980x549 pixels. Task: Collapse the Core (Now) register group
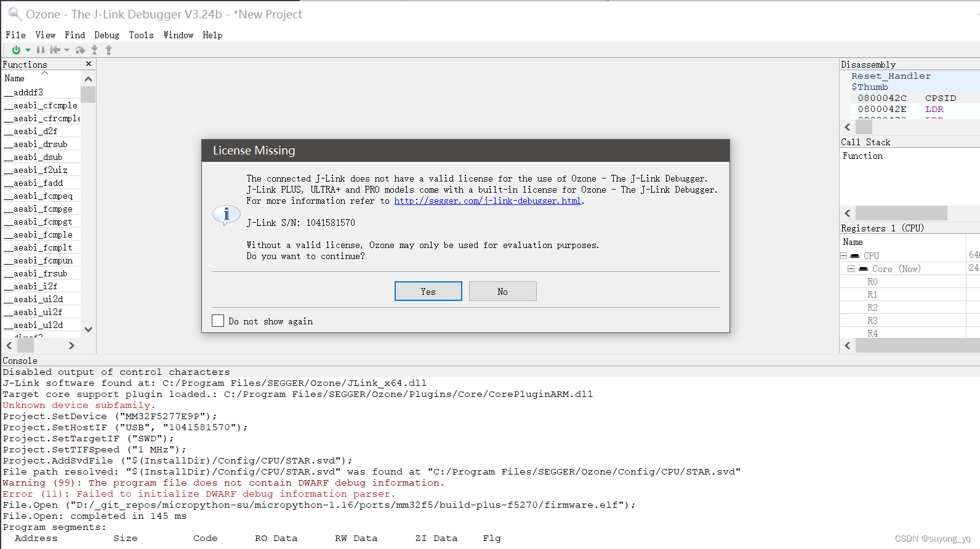[x=851, y=269]
